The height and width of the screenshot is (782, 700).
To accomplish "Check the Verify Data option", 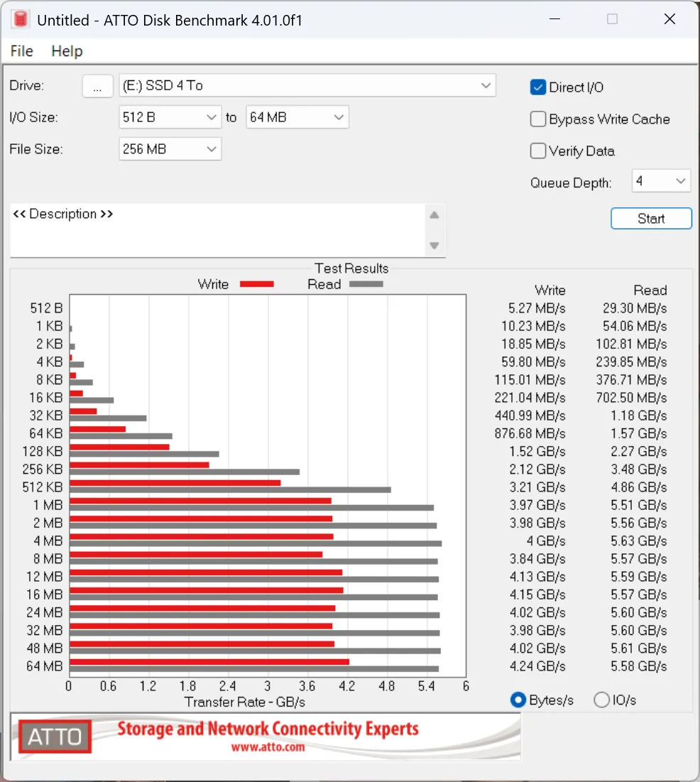I will point(538,151).
